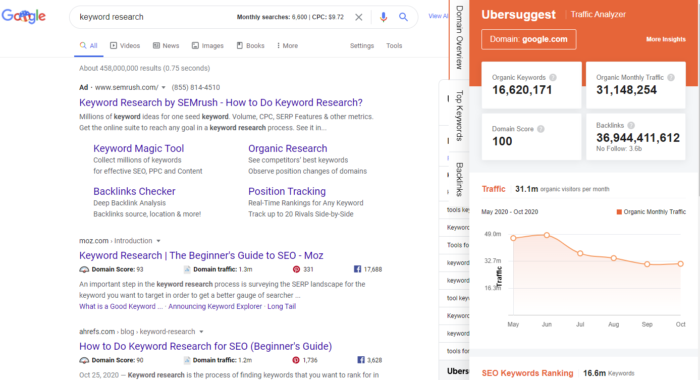
Task: Open the Position Tracking sitelink
Action: [x=287, y=191]
